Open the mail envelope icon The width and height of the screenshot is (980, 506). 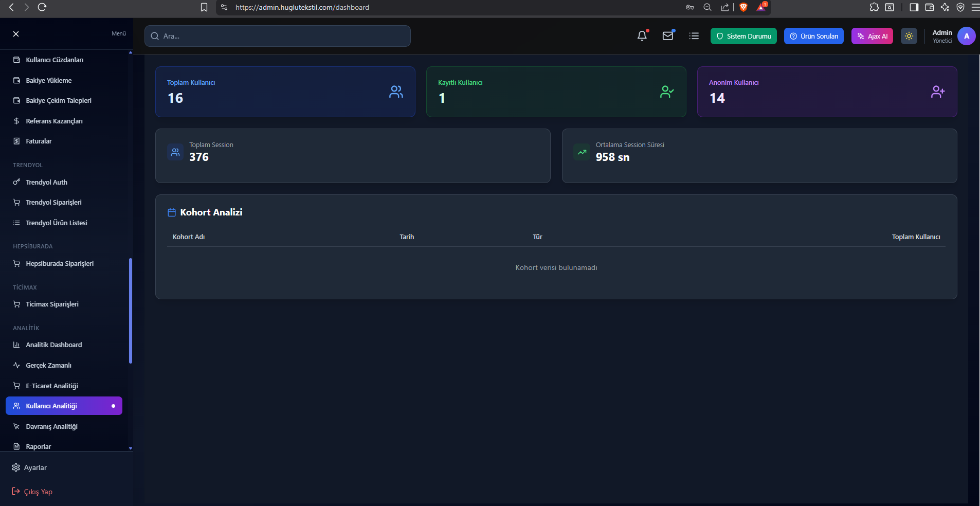click(x=668, y=36)
